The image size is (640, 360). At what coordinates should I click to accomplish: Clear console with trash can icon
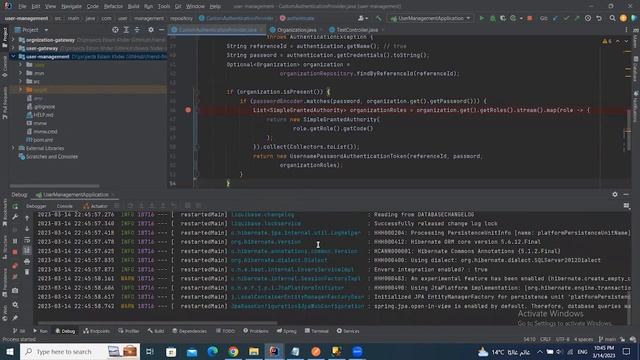(x=27, y=272)
